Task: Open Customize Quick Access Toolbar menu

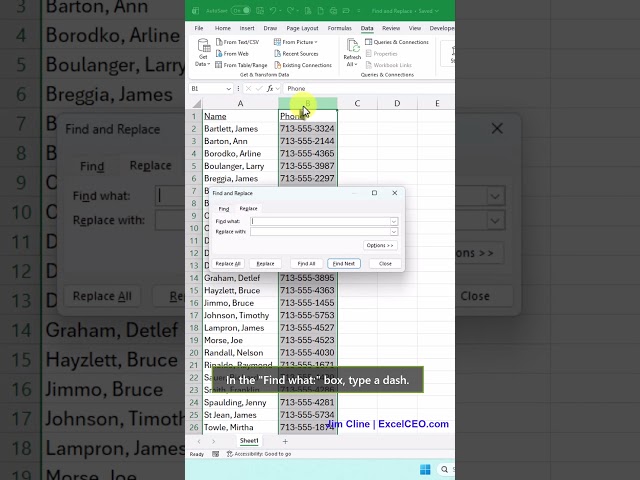Action: 359,11
